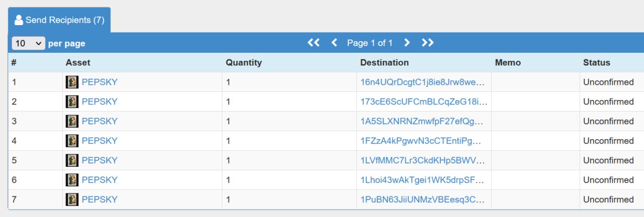
Task: Click the PEPSKY asset thumbnail in row 1
Action: [72, 82]
